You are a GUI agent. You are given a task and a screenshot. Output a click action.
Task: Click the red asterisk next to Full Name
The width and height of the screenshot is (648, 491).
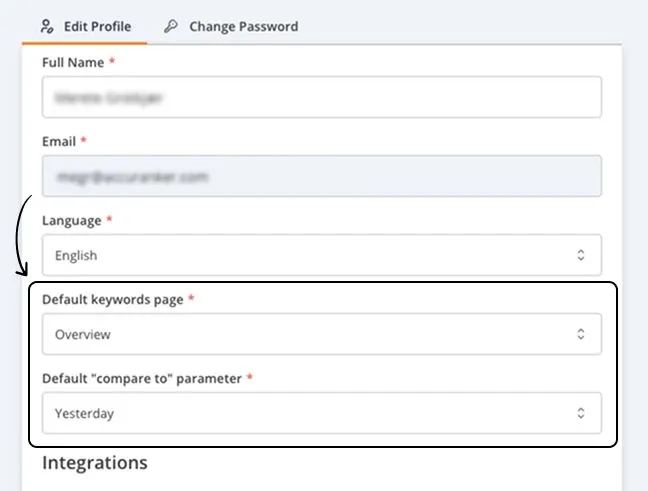click(113, 62)
